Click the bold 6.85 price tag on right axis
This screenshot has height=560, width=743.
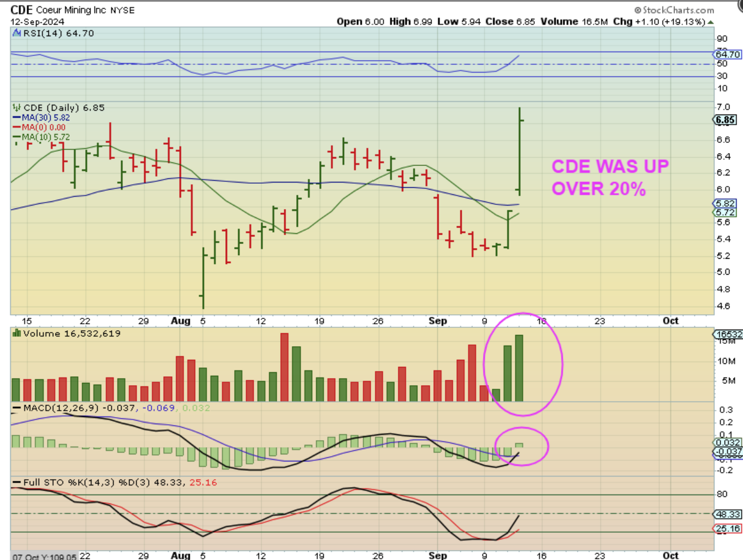(x=725, y=120)
